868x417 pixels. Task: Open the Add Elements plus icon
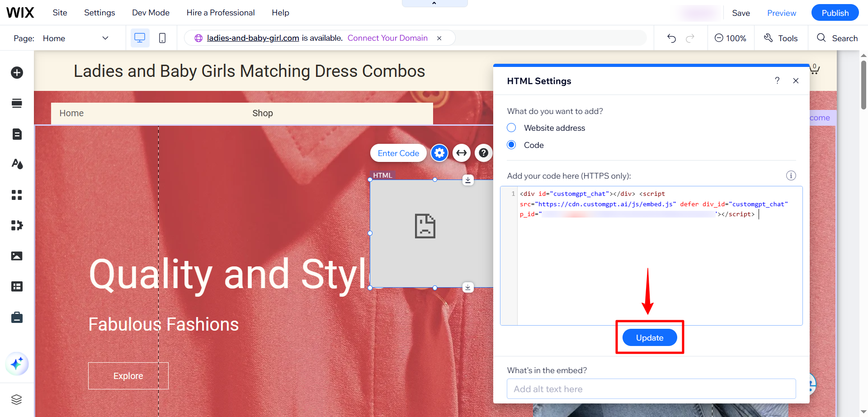17,72
